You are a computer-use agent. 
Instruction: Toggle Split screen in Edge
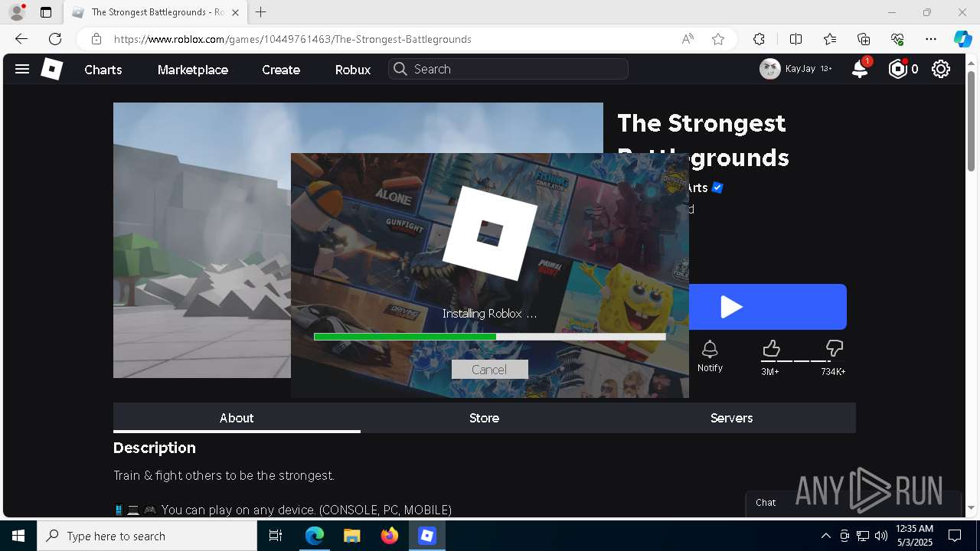point(795,39)
